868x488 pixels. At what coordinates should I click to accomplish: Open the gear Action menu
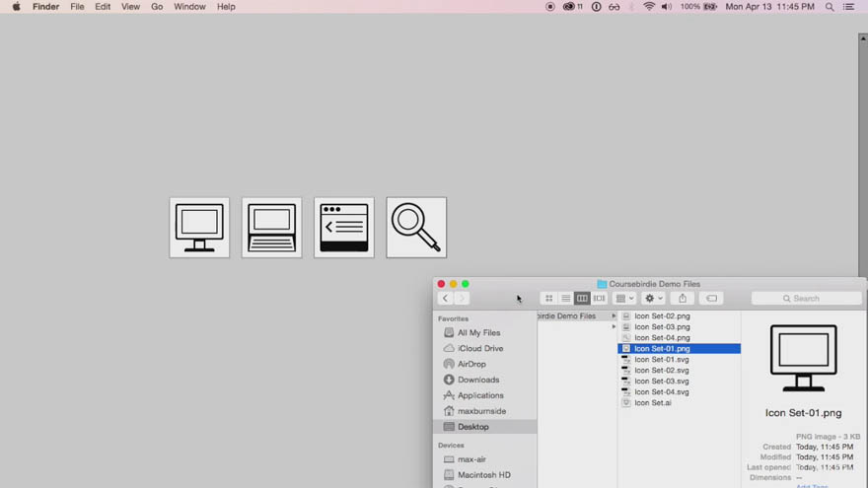tap(653, 298)
